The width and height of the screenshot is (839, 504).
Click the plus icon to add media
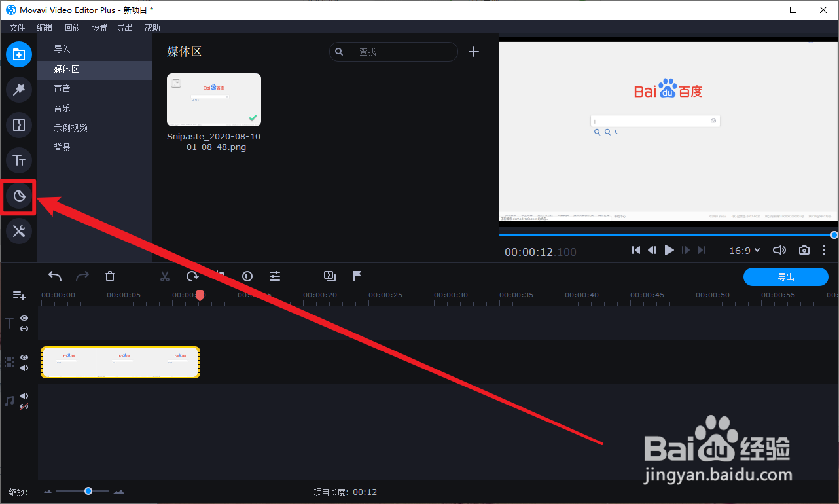pyautogui.click(x=474, y=52)
